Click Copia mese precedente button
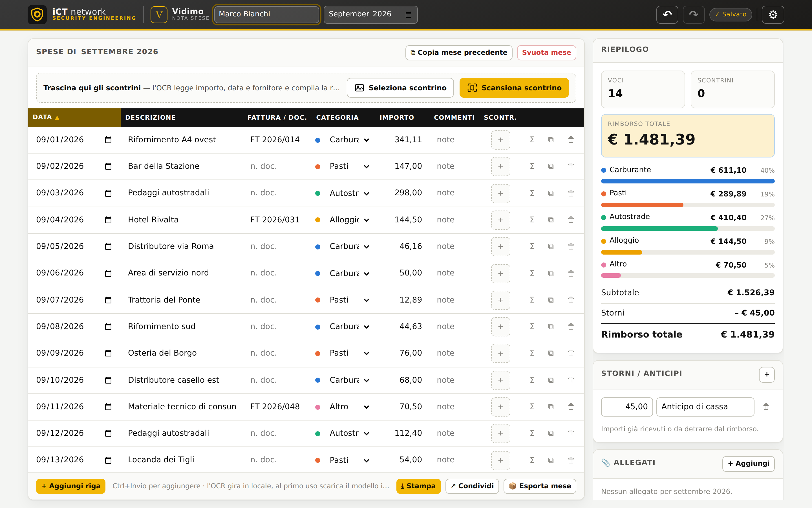Screen dimensions: 812x508 click(459, 52)
